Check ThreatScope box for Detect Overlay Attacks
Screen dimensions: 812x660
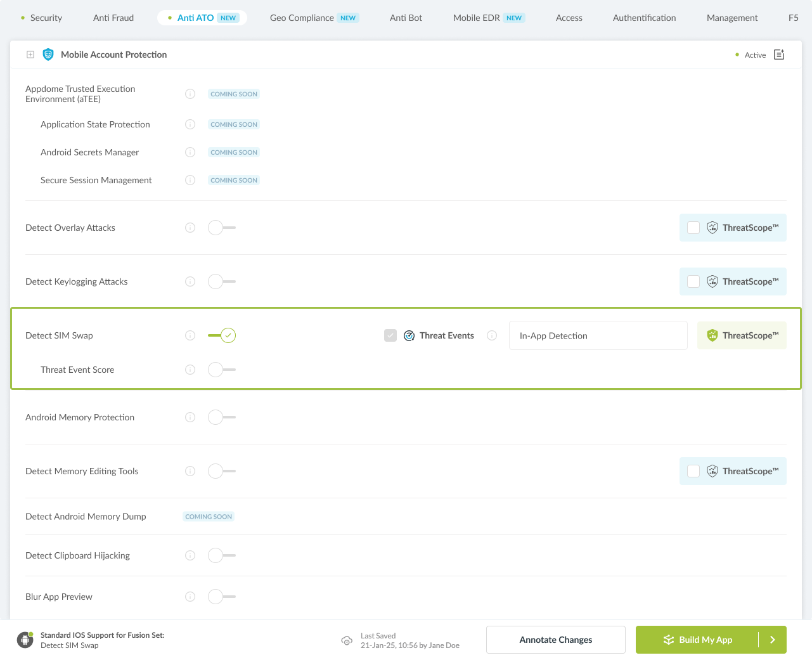[693, 228]
